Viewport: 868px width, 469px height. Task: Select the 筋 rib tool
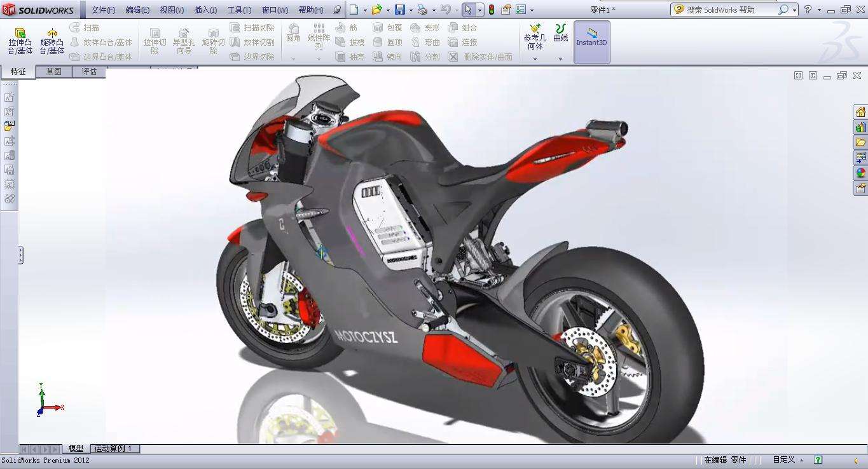point(346,28)
